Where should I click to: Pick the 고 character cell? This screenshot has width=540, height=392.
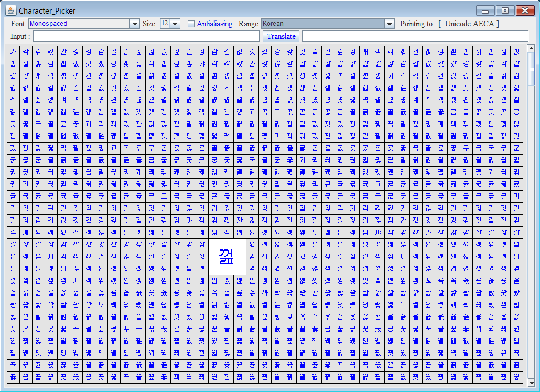coord(252,112)
